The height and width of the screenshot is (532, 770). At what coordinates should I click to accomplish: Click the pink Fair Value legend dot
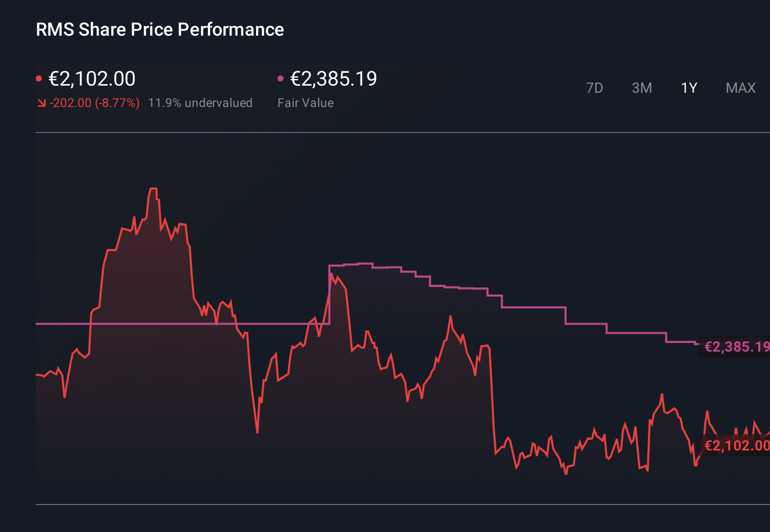[280, 78]
